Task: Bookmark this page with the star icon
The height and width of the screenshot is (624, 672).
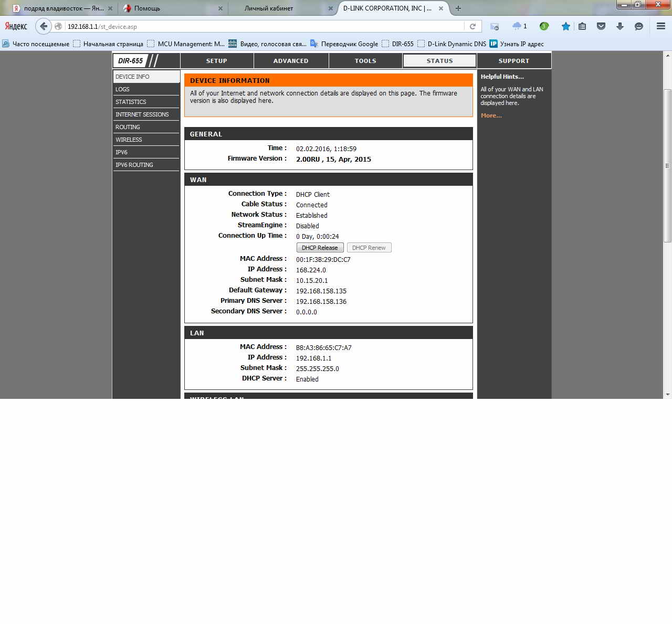Action: point(565,26)
